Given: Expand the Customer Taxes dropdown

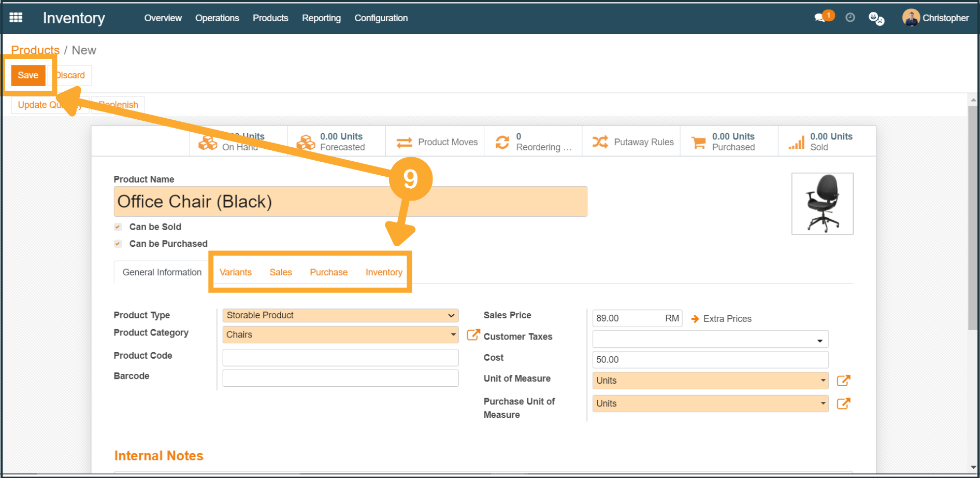Looking at the screenshot, I should [x=710, y=340].
